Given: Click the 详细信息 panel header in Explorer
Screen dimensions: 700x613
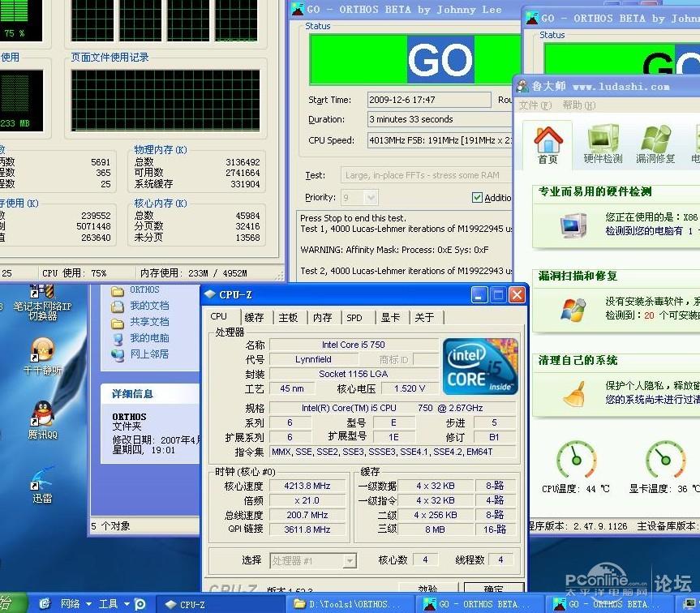Looking at the screenshot, I should tap(150, 394).
